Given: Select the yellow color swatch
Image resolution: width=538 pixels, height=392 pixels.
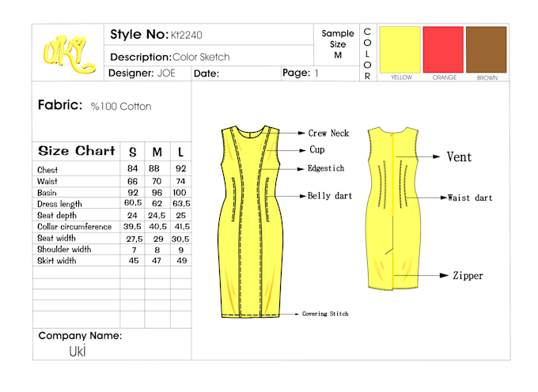Looking at the screenshot, I should [400, 50].
